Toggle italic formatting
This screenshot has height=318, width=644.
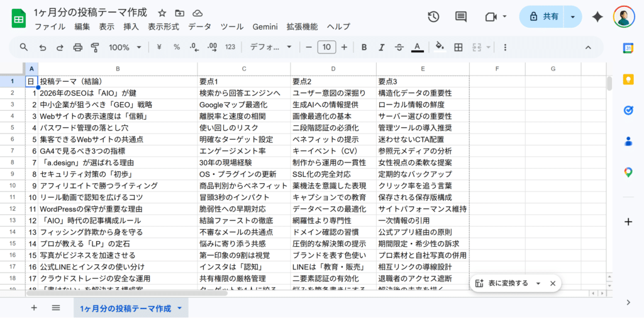(x=381, y=47)
